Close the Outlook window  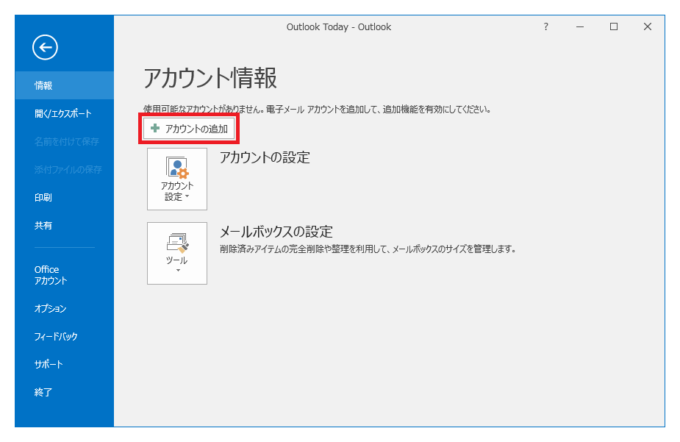pos(647,27)
